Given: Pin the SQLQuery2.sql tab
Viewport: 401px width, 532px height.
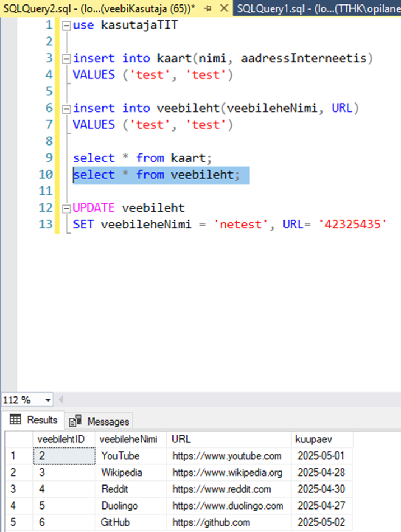Looking at the screenshot, I should [208, 8].
